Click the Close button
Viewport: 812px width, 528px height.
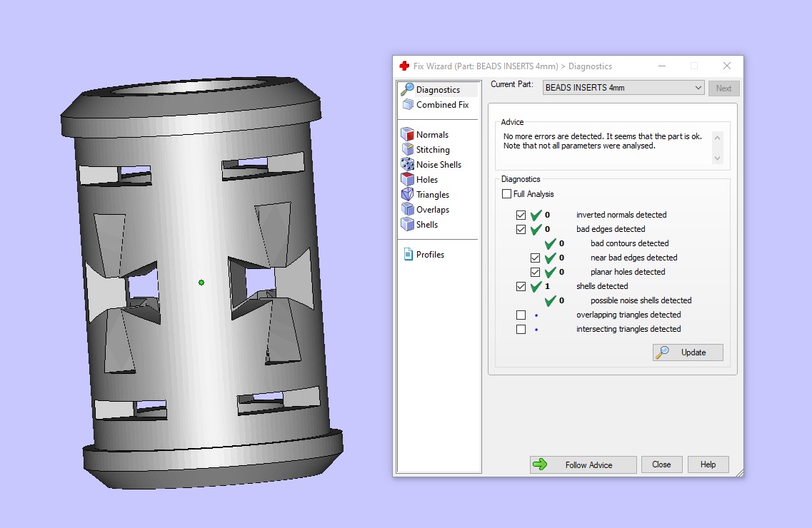[x=661, y=464]
